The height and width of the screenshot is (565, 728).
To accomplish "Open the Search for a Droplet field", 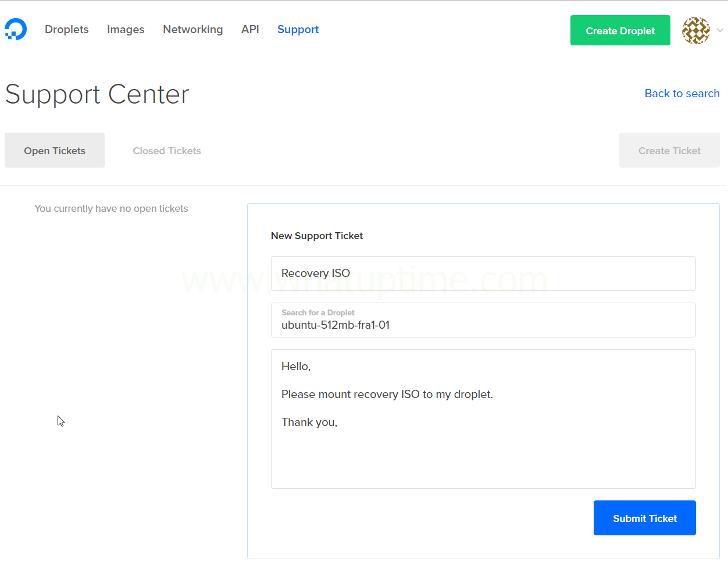I will (x=483, y=320).
